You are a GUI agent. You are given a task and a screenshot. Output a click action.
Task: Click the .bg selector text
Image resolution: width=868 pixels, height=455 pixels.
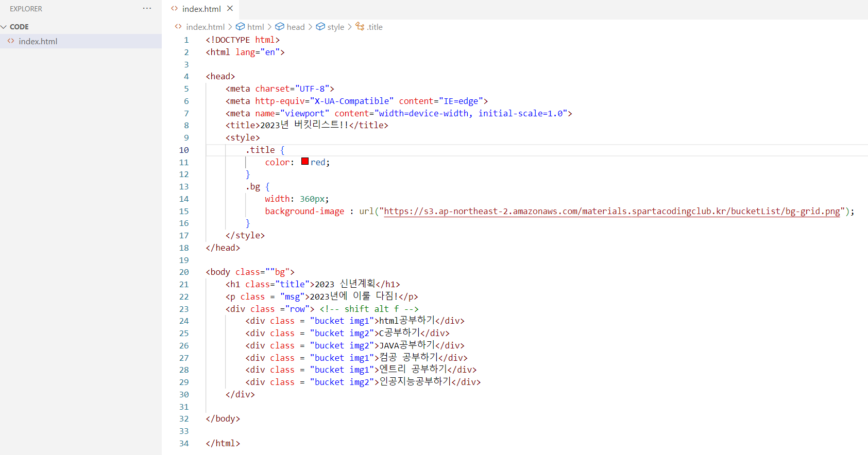click(253, 186)
